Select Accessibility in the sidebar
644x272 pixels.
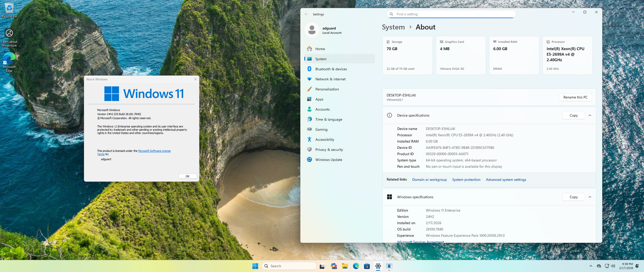(325, 139)
